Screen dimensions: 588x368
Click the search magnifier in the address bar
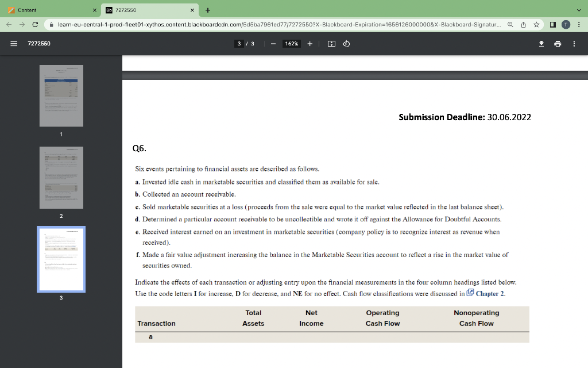(510, 25)
